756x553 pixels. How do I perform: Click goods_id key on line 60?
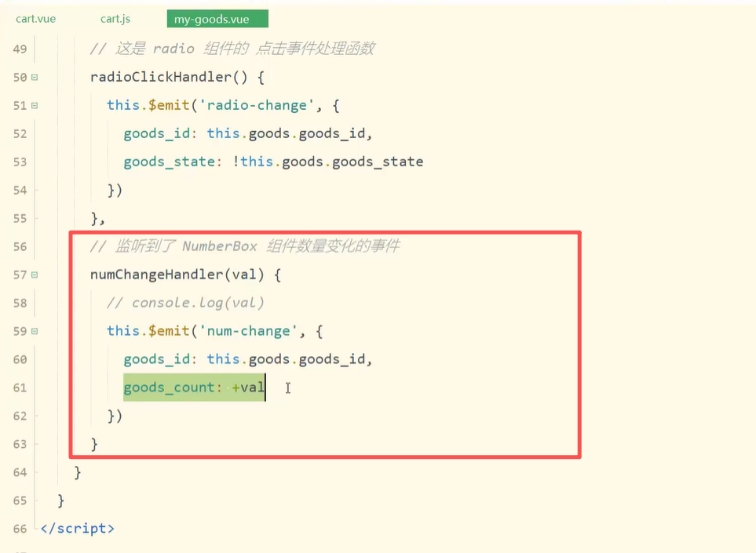[157, 359]
